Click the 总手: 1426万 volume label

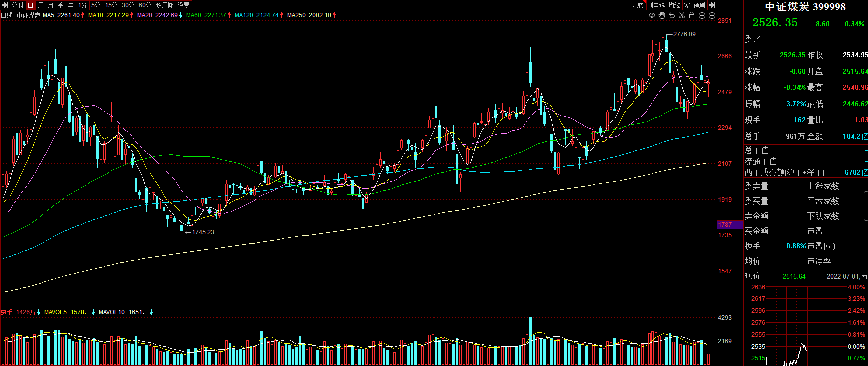pyautogui.click(x=18, y=312)
